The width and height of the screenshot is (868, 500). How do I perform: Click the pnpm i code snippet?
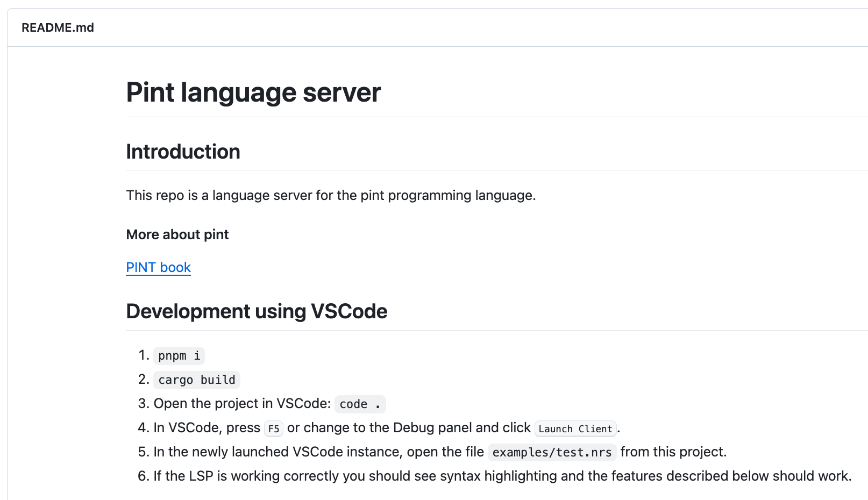tap(179, 356)
